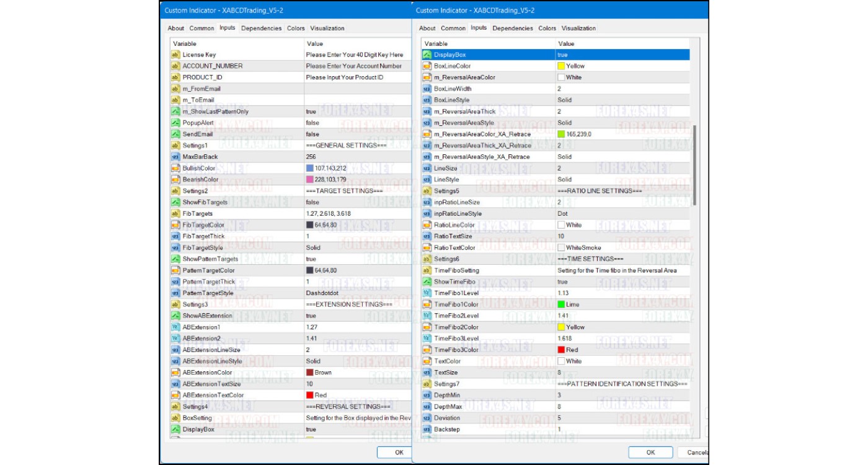
Task: Click the color icon beside ABExtensionColor
Action: [176, 373]
